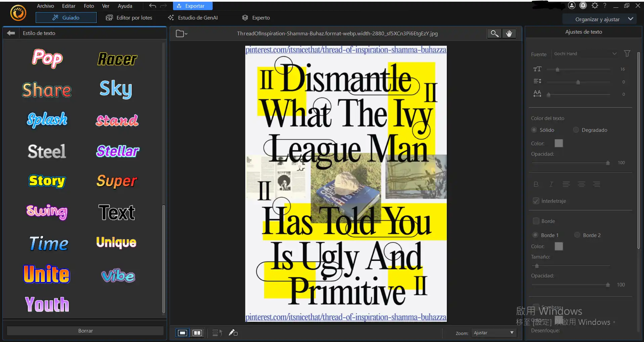The image size is (644, 342).
Task: Click the back arrow in Estilo de texto
Action: 11,33
